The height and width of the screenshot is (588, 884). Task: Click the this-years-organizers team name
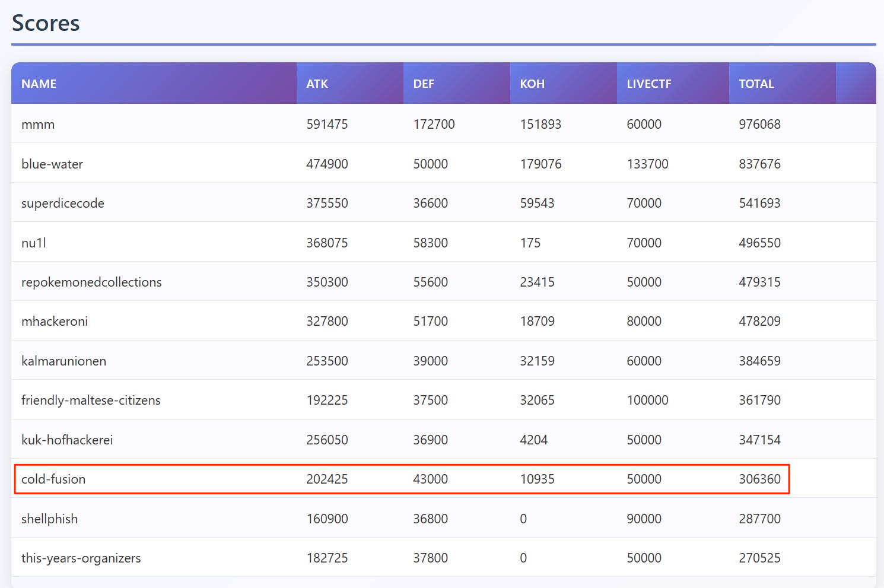point(81,558)
